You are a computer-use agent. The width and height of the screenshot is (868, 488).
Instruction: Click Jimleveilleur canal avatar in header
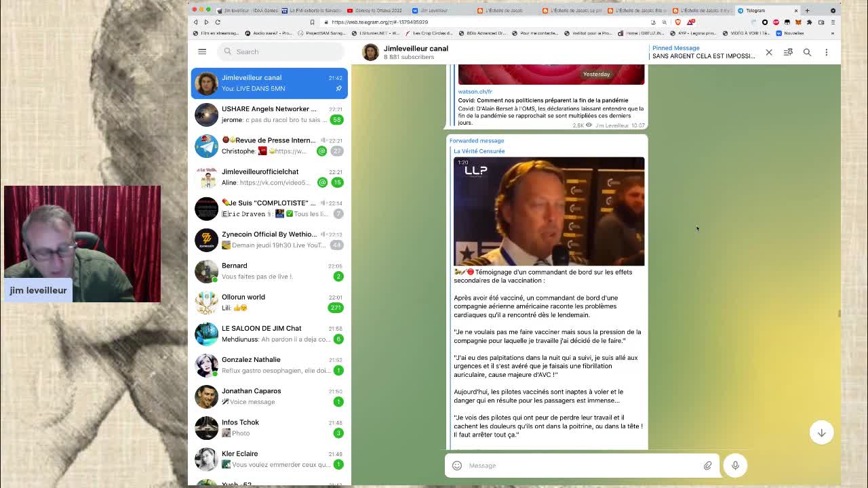tap(370, 52)
